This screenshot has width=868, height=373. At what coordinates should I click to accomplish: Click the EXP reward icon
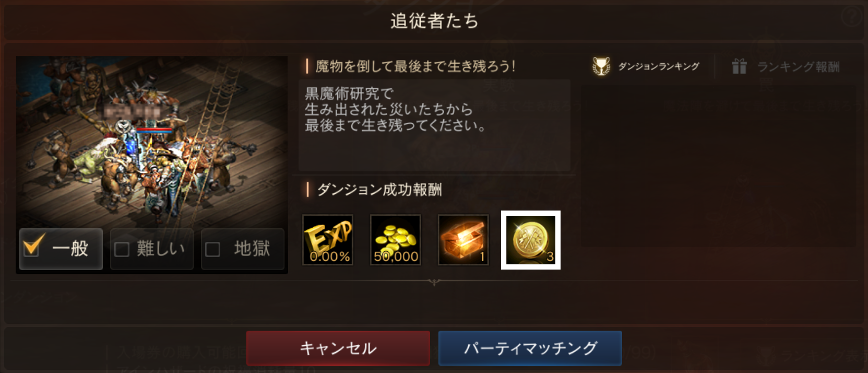point(328,240)
